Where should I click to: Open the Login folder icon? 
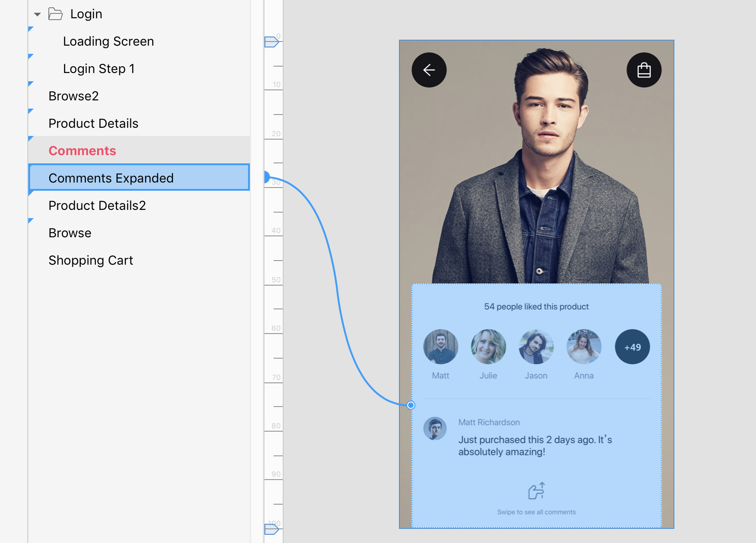pos(55,14)
